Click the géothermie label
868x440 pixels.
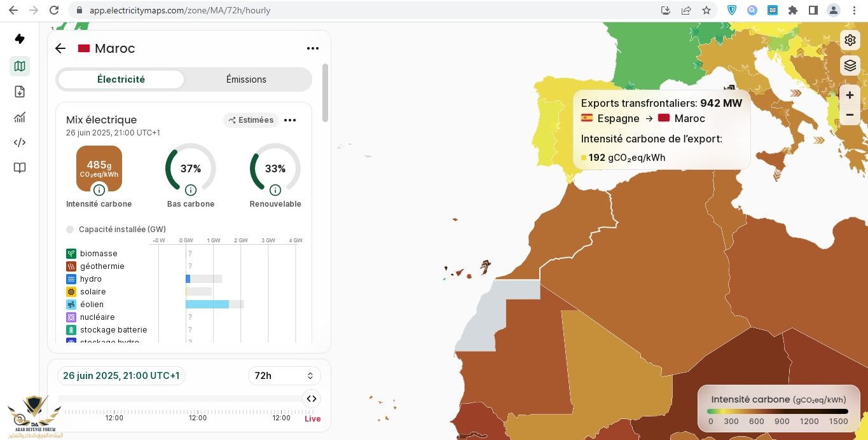pos(102,266)
